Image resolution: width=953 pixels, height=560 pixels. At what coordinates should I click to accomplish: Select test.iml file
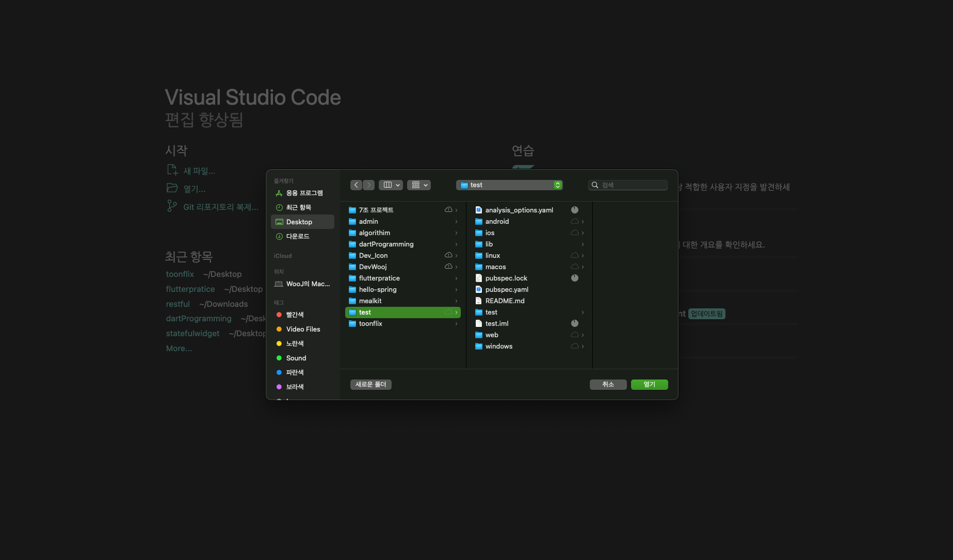pos(529,323)
